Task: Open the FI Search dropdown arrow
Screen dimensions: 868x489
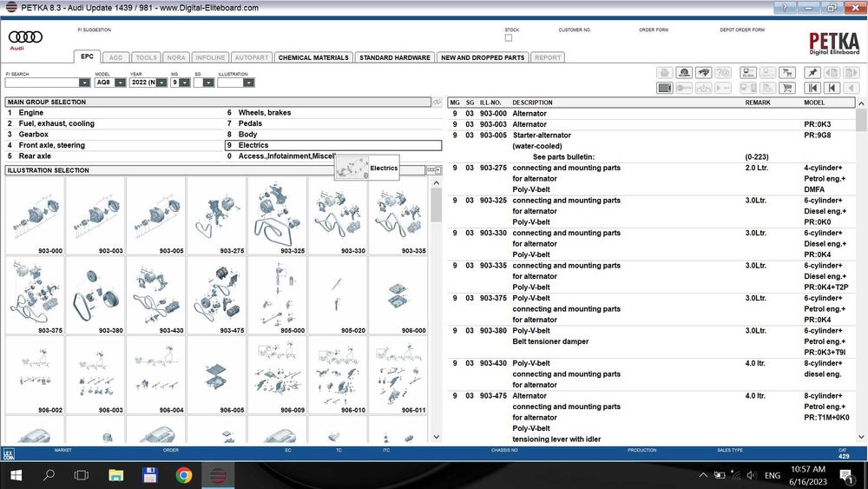Action: click(x=84, y=83)
